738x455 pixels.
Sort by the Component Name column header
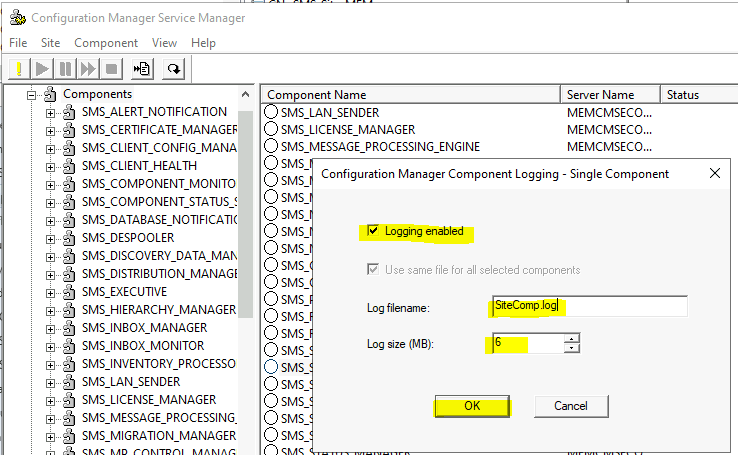(x=411, y=95)
